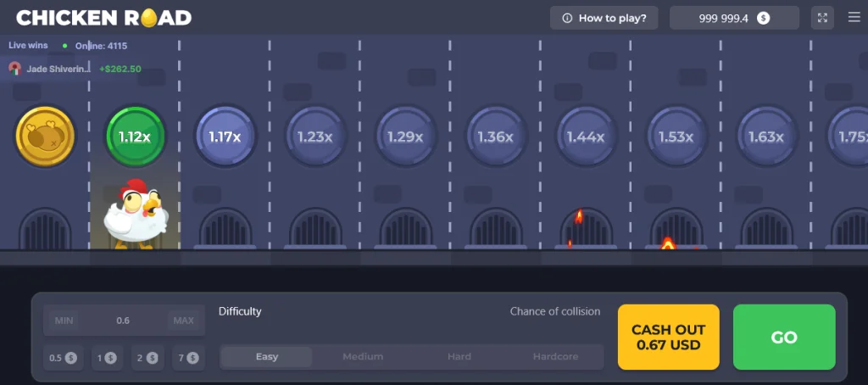868x385 pixels.
Task: Click Jade Shiverin's flag avatar
Action: [x=15, y=69]
